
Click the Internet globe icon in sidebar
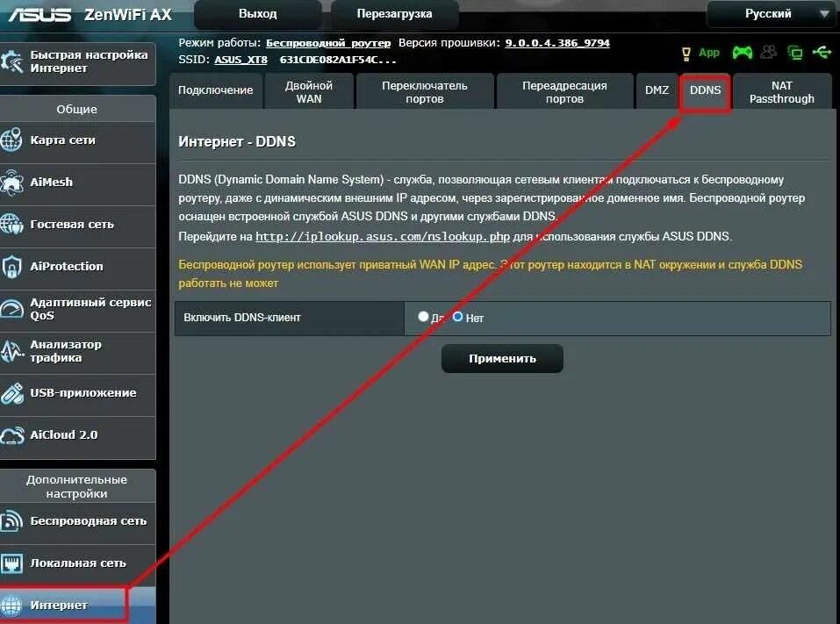(x=11, y=606)
